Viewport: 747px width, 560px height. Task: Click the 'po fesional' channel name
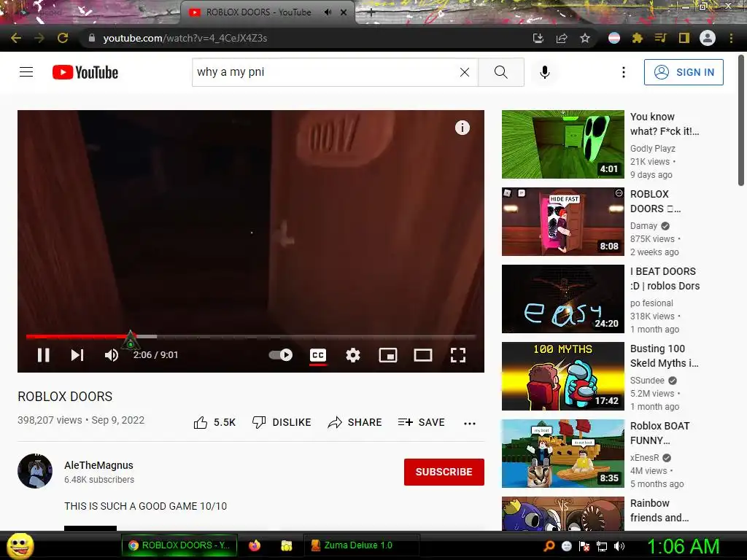pos(651,303)
